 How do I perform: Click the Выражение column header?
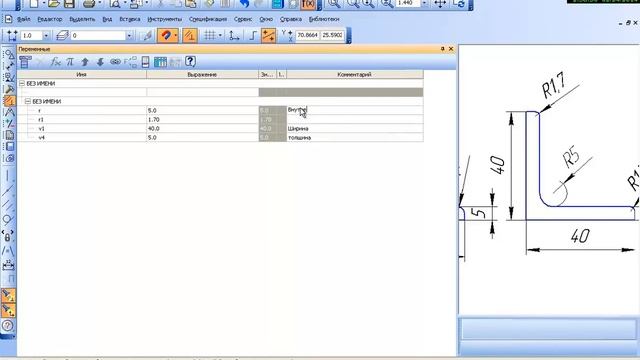point(202,75)
